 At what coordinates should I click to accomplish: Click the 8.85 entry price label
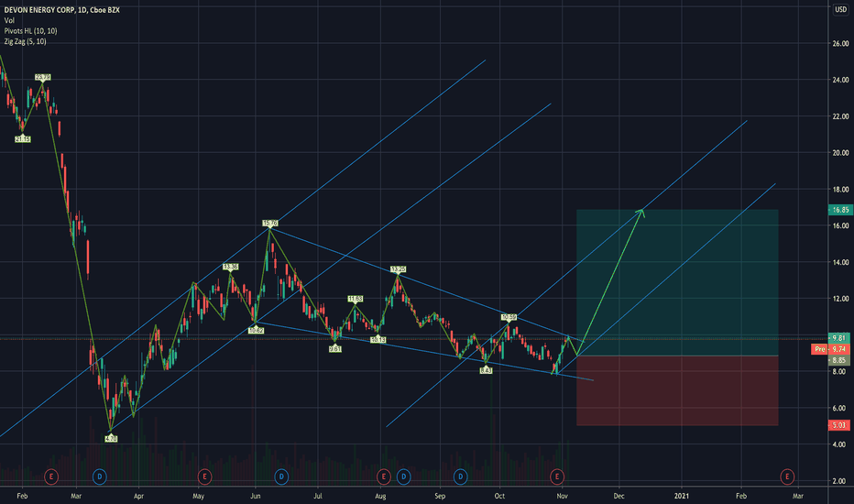[839, 360]
